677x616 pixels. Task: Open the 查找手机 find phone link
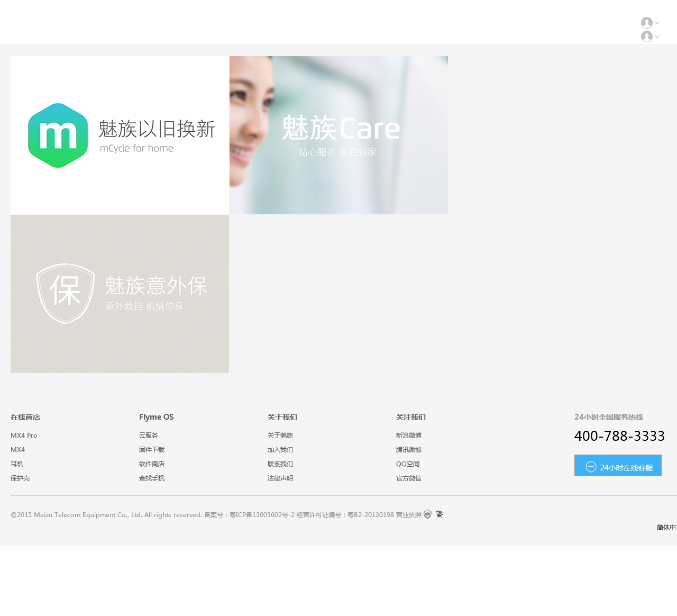pyautogui.click(x=152, y=478)
